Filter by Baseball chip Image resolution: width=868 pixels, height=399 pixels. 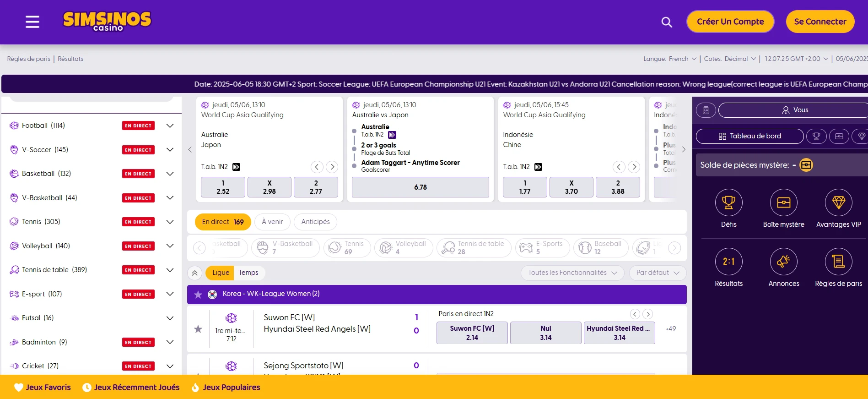(x=601, y=248)
